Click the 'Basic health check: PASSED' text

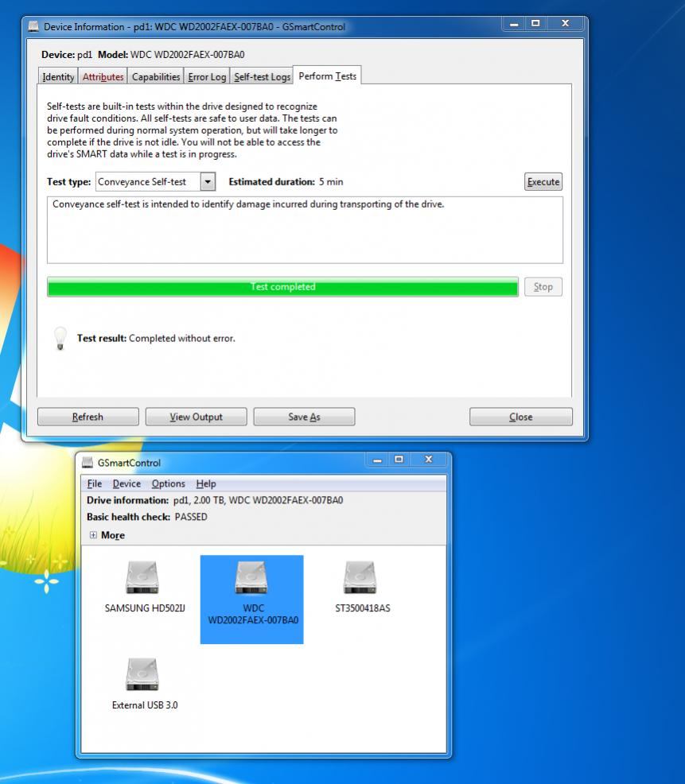point(147,517)
